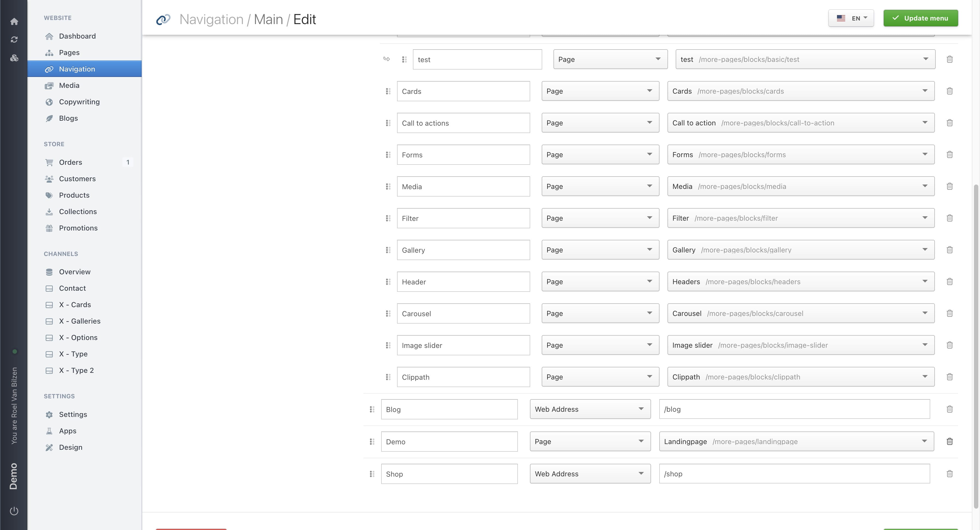The width and height of the screenshot is (980, 530).
Task: Click the drag handle of the Blog row
Action: (372, 409)
